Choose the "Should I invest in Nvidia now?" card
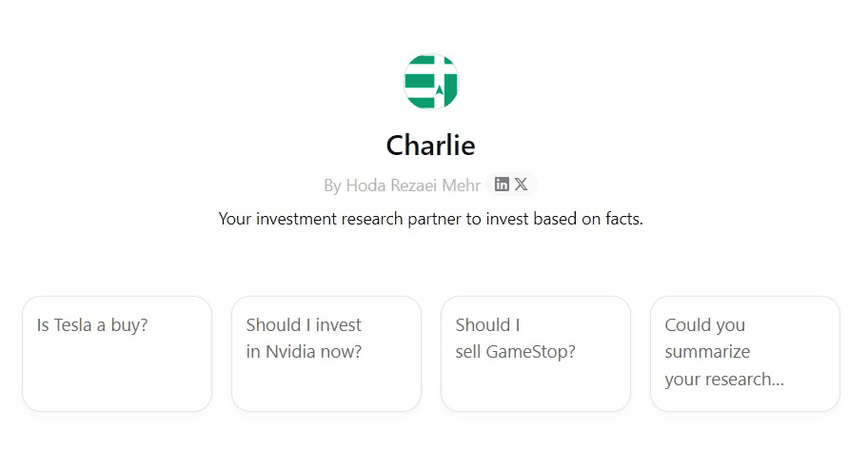 [326, 354]
